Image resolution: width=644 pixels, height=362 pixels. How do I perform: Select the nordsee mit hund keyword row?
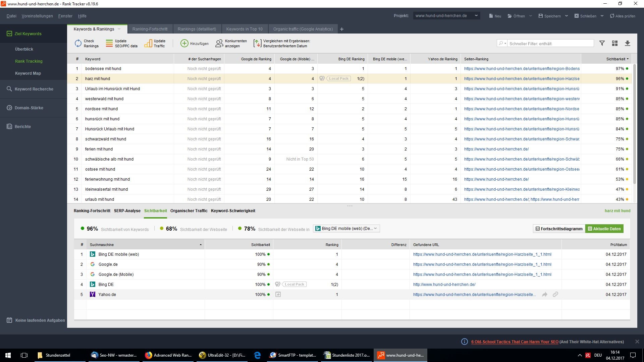349,109
